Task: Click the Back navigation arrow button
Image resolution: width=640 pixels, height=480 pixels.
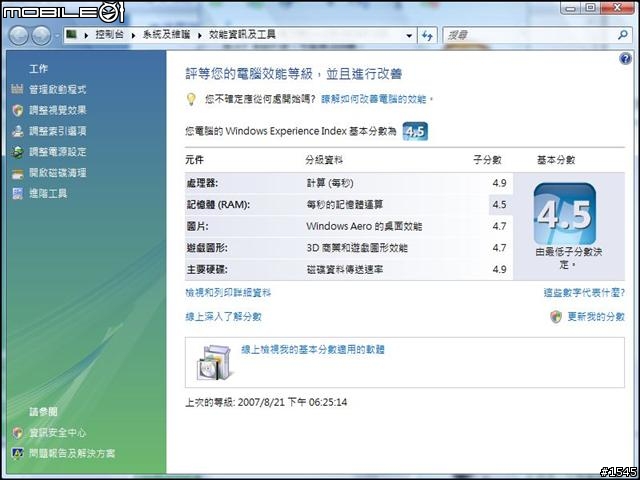Action: click(x=18, y=36)
